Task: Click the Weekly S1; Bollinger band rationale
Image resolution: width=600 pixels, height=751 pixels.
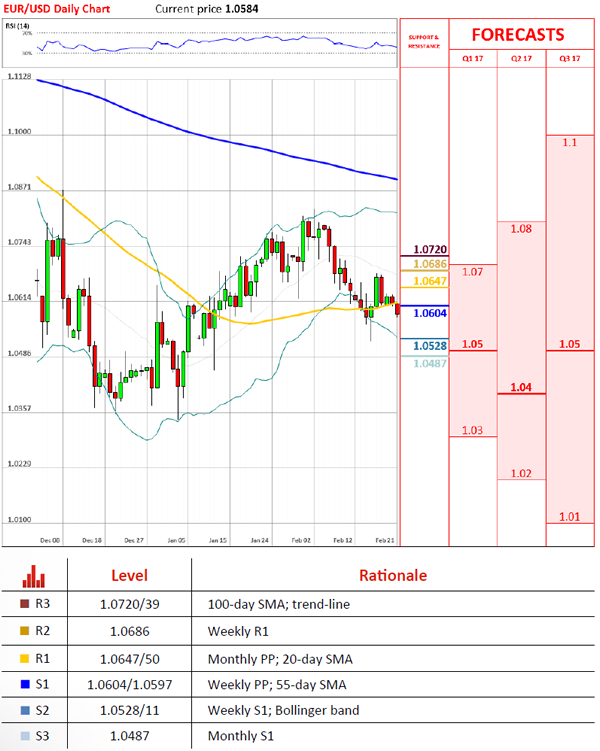Action: point(283,710)
